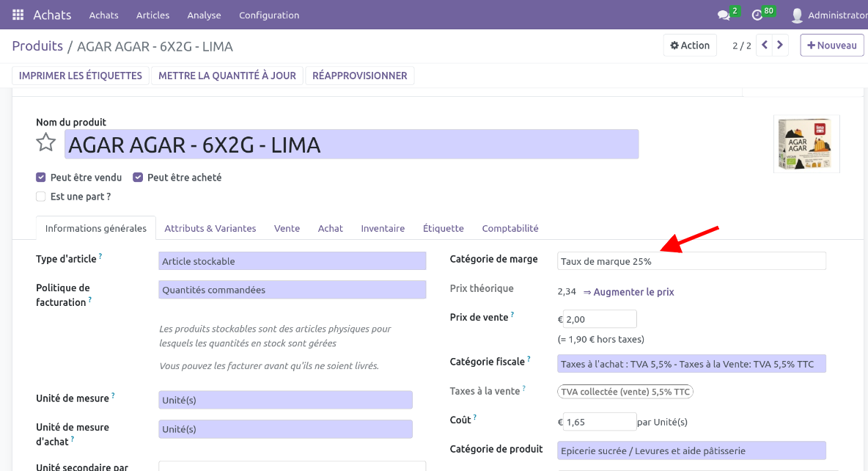The height and width of the screenshot is (471, 868).
Task: Go back to Produits breadcrumb
Action: click(37, 46)
